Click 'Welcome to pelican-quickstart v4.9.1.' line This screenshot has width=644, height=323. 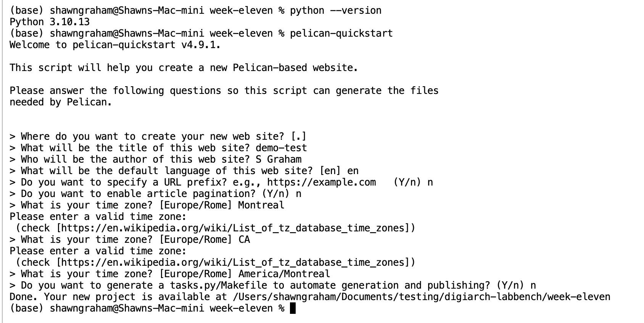(115, 45)
